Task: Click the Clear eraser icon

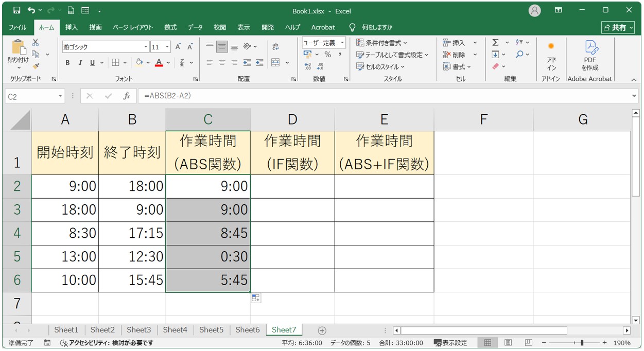Action: 495,66
